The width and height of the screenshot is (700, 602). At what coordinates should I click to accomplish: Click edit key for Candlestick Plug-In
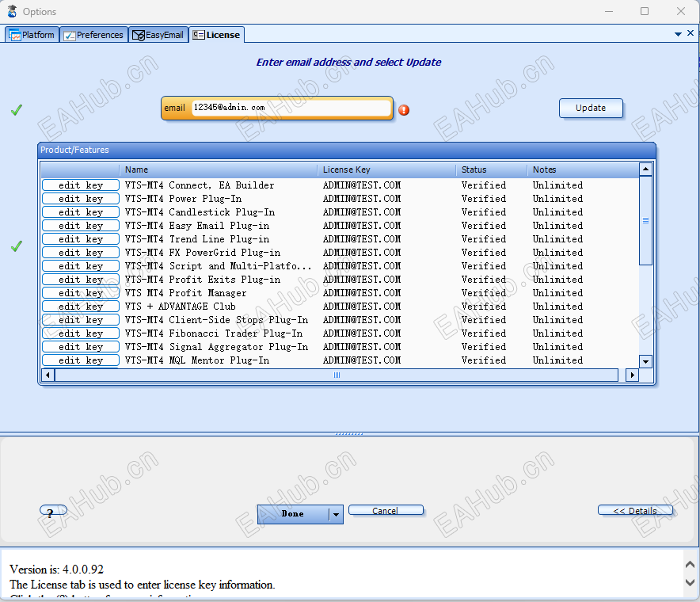[x=81, y=211]
